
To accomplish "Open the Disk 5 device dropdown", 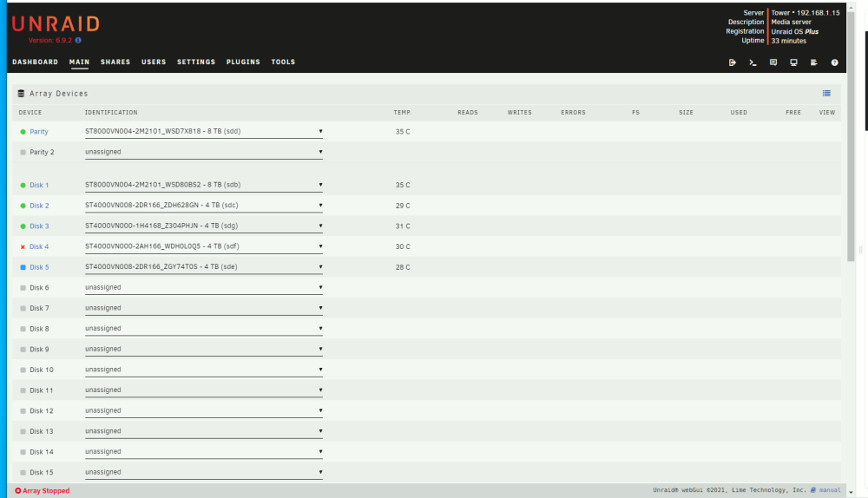I will (x=204, y=266).
